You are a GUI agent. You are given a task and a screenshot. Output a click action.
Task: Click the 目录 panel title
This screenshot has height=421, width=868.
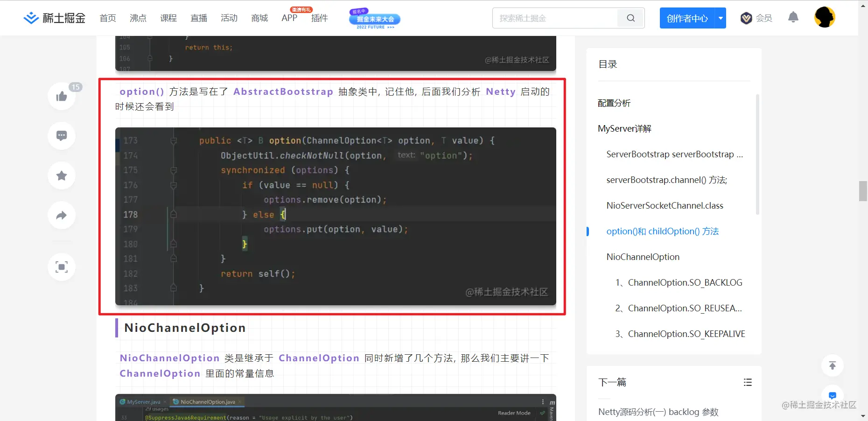608,64
